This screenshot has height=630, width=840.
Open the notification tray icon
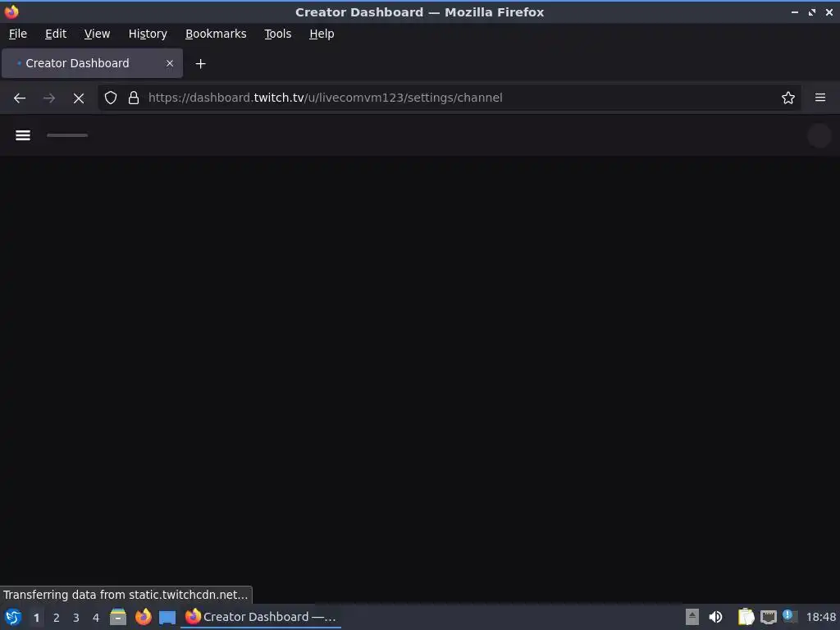coord(790,616)
